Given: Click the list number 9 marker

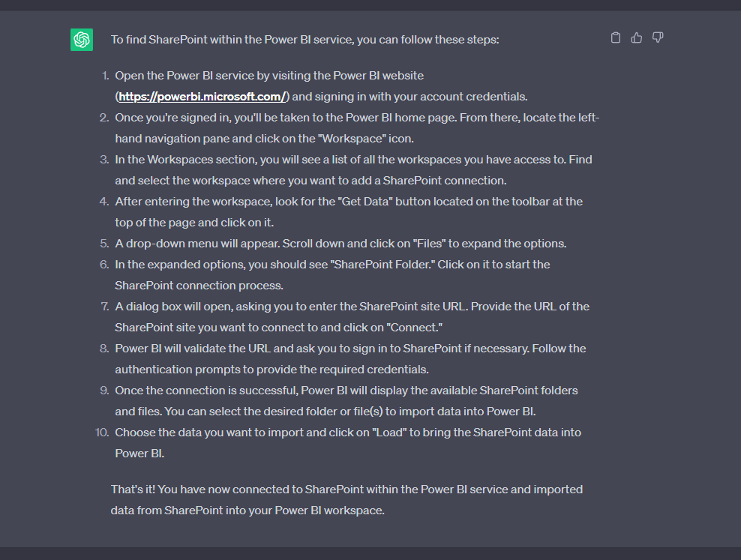Looking at the screenshot, I should click(x=104, y=391).
